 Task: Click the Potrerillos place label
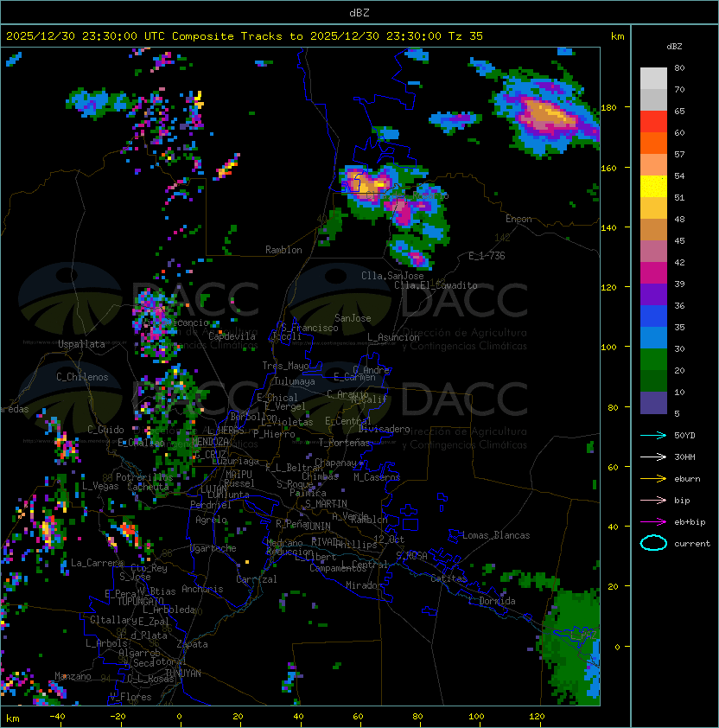point(144,477)
